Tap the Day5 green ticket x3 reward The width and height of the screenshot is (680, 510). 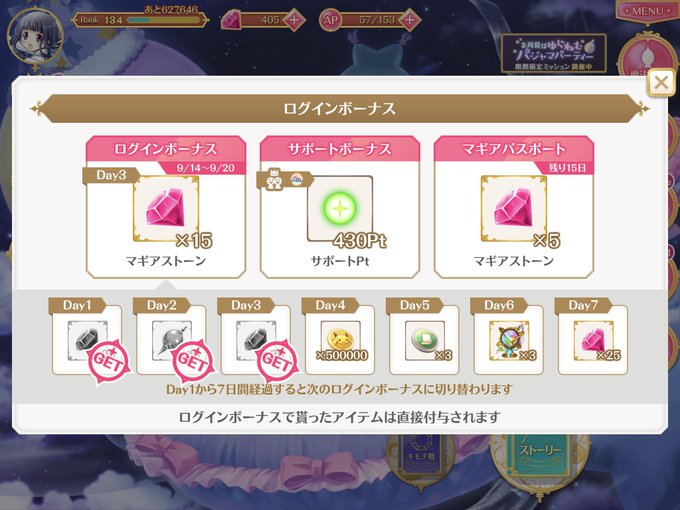(425, 340)
